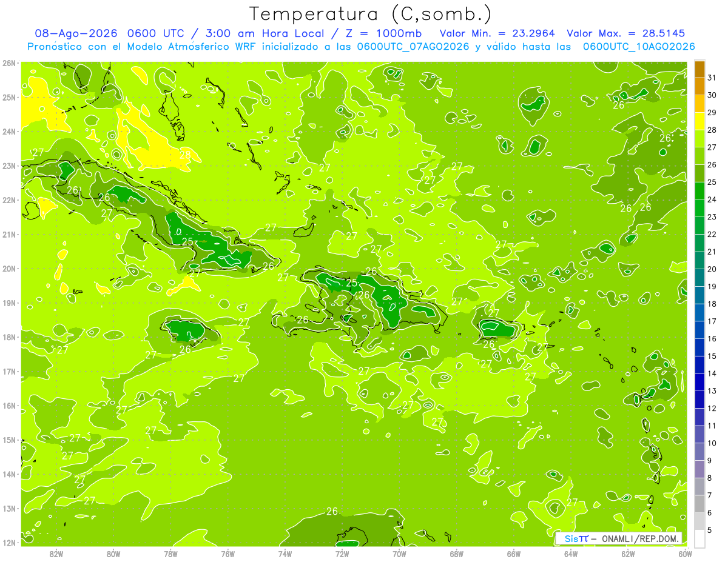The width and height of the screenshot is (728, 562).
Task: Click the 60W longitude label
Action: click(685, 554)
